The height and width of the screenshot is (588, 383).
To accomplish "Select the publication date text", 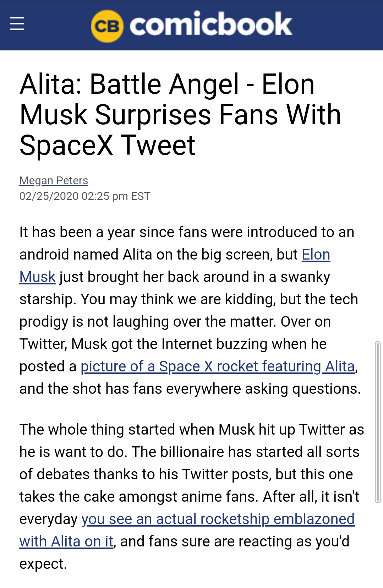I will point(84,196).
